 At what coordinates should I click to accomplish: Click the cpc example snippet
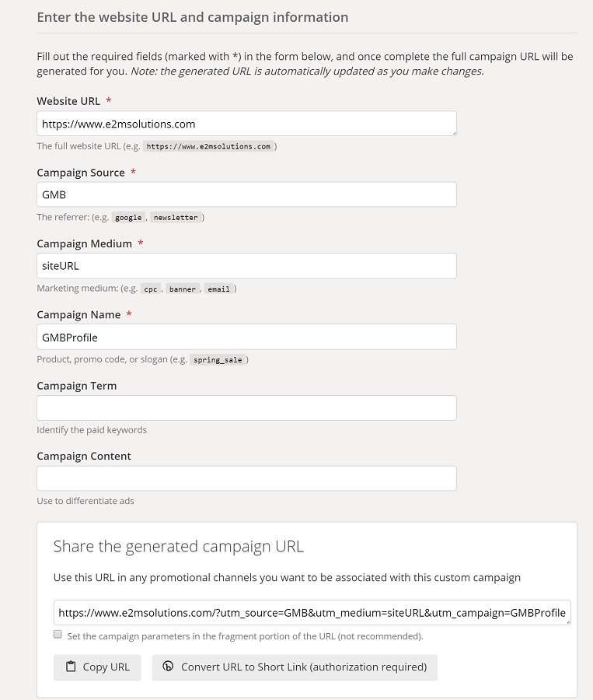pyautogui.click(x=150, y=289)
